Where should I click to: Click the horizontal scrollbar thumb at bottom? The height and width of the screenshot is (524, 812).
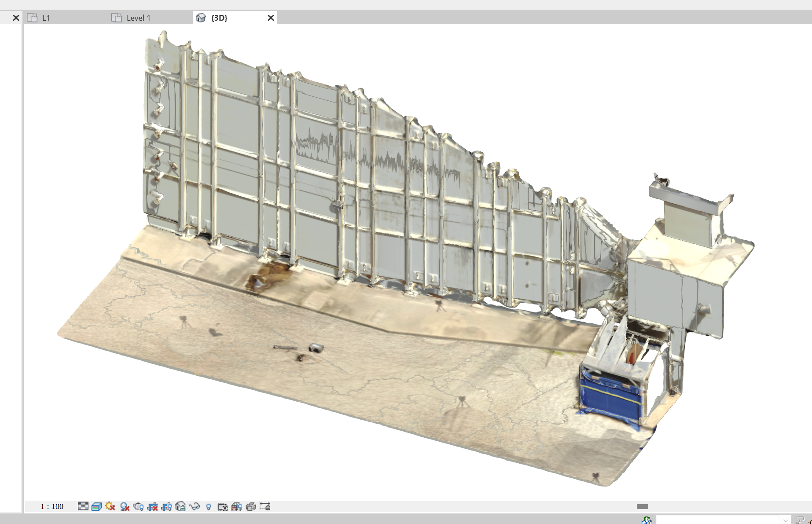(x=643, y=506)
